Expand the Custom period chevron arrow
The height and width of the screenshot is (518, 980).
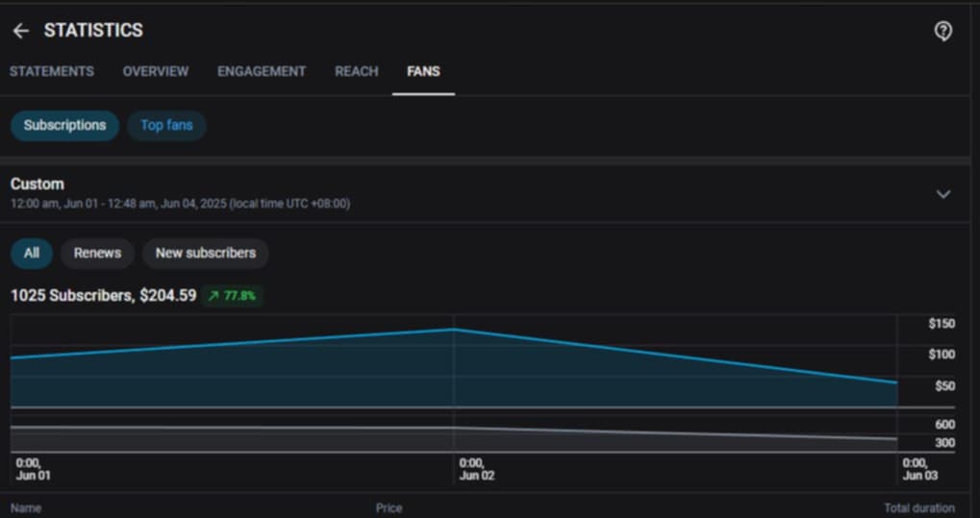point(942,194)
